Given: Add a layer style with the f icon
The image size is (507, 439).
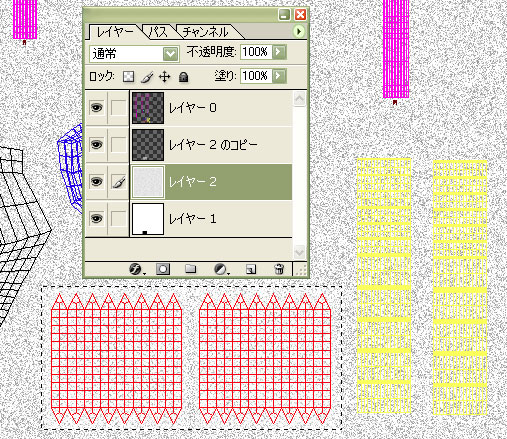Looking at the screenshot, I should (x=136, y=269).
